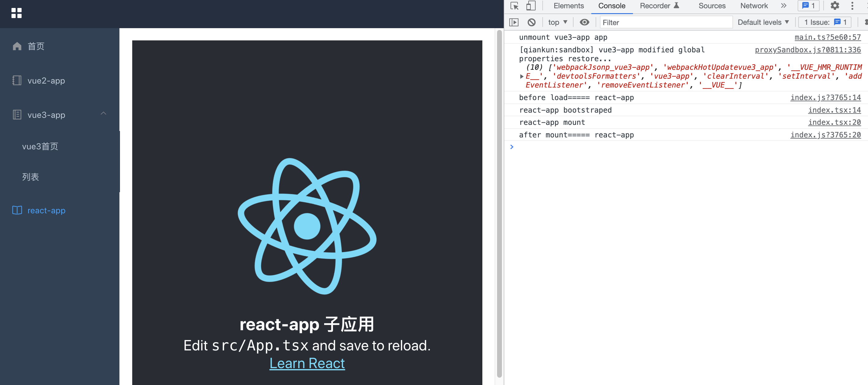Show the console sidebar panel icon

[x=514, y=22]
